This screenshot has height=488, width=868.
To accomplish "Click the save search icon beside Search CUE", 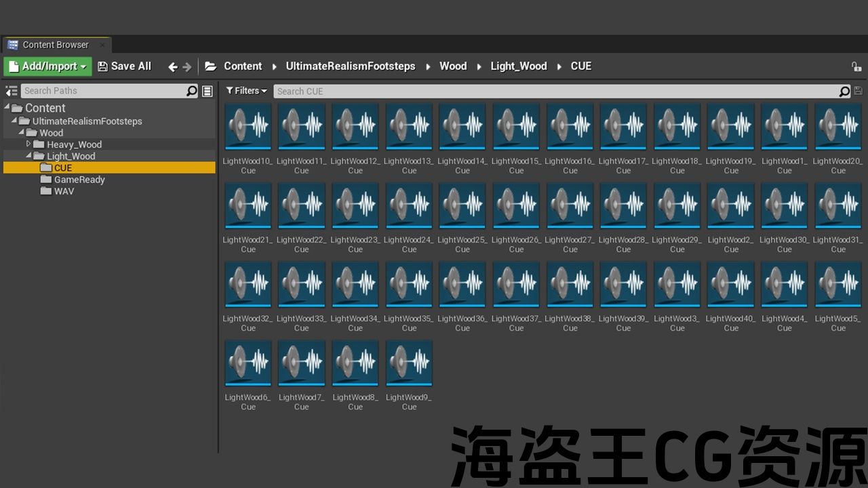I will point(858,91).
